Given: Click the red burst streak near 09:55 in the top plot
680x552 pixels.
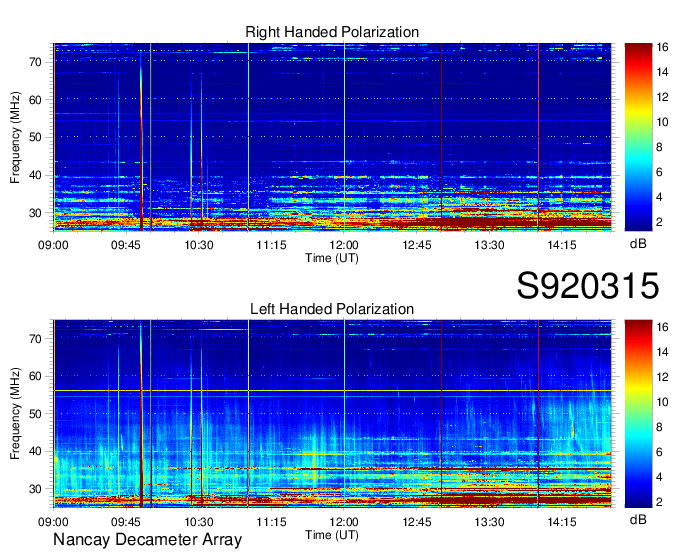Looking at the screenshot, I should point(141,147).
